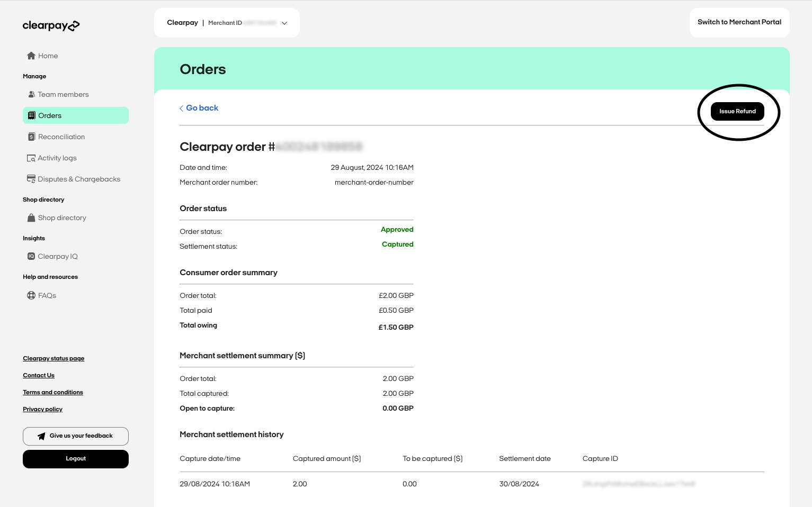Click the Disputes & Chargebacks card icon
Viewport: 812px width, 507px height.
[31, 179]
